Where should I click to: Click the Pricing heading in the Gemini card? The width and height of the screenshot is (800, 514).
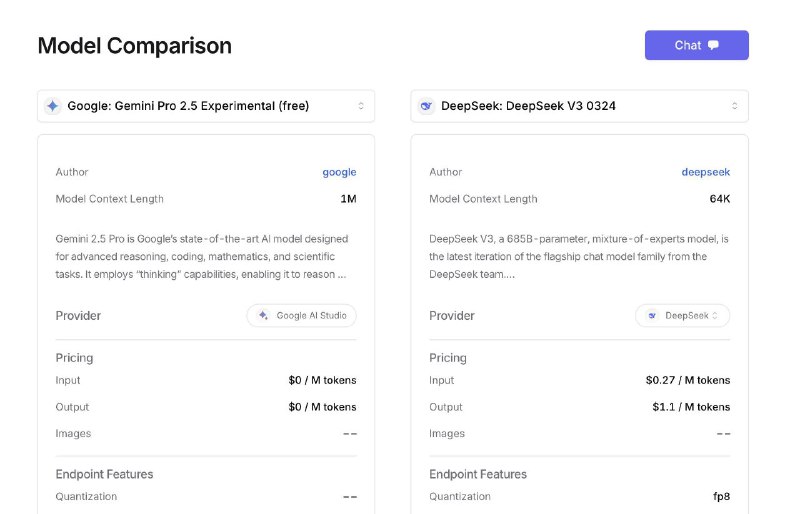click(74, 357)
